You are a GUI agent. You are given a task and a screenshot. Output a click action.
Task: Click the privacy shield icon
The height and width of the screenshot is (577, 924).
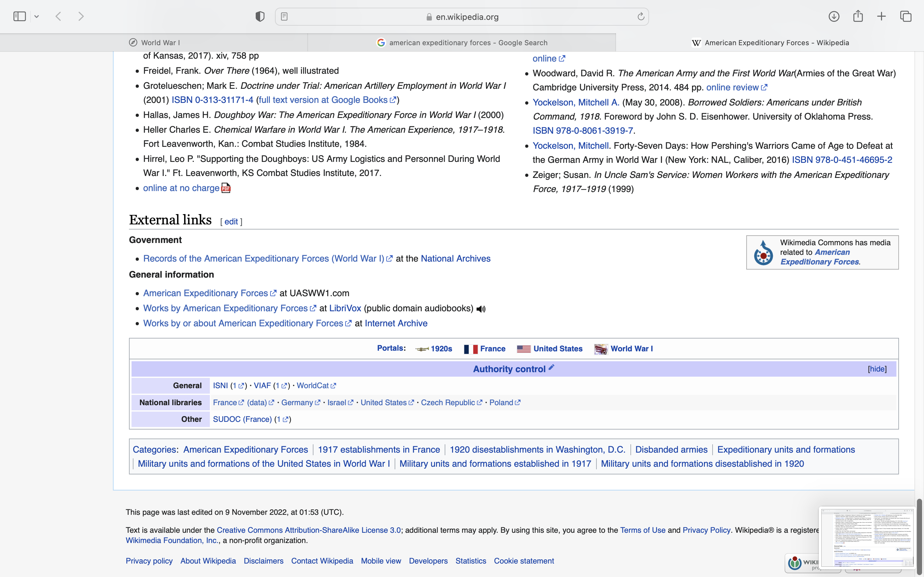click(x=260, y=16)
